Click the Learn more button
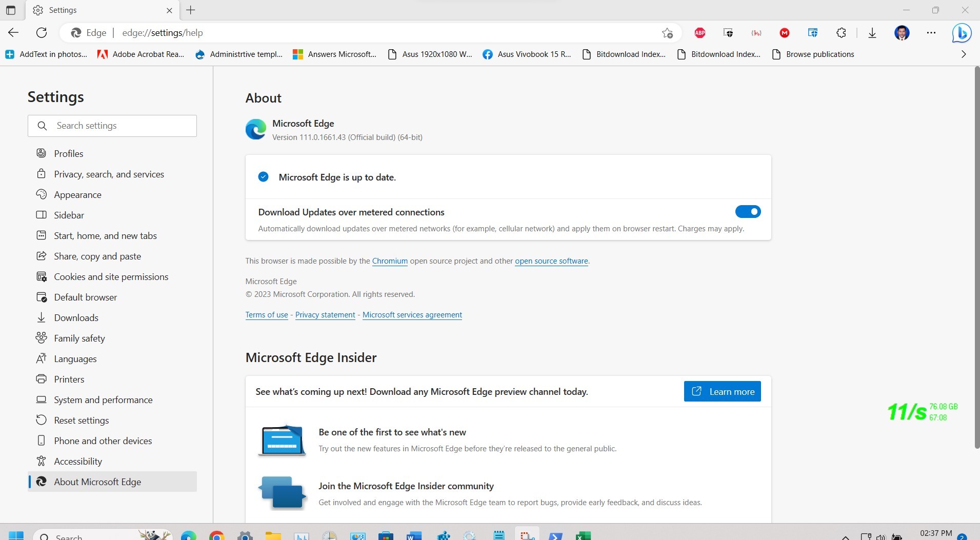Viewport: 980px width, 540px height. click(x=722, y=391)
